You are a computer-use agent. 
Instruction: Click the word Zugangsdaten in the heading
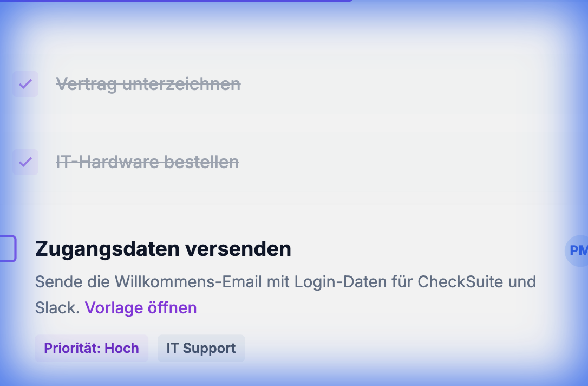click(107, 249)
